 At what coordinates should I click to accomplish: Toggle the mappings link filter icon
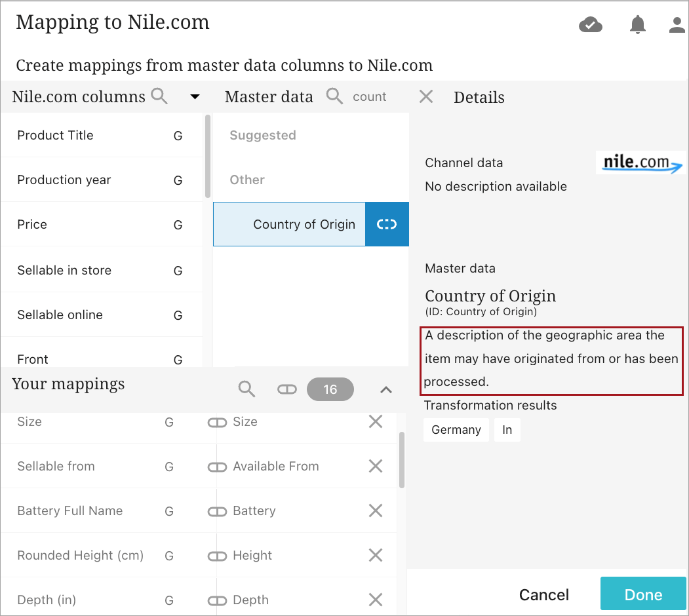(287, 389)
